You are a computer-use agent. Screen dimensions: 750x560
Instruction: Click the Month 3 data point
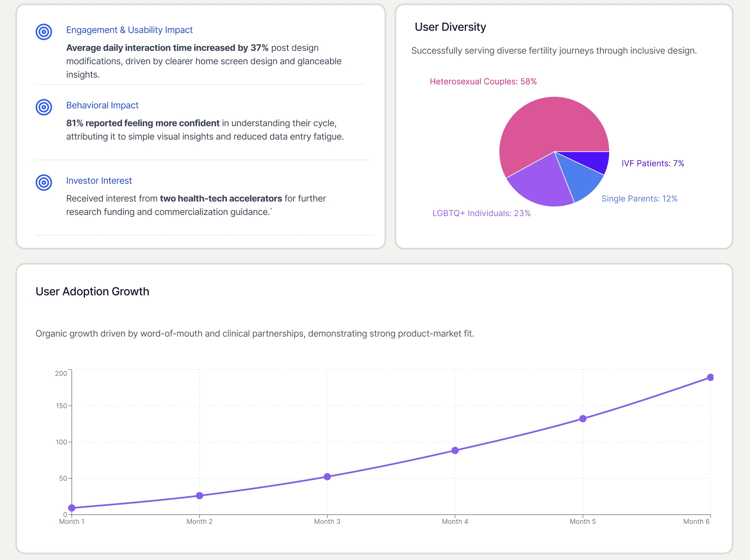[327, 477]
